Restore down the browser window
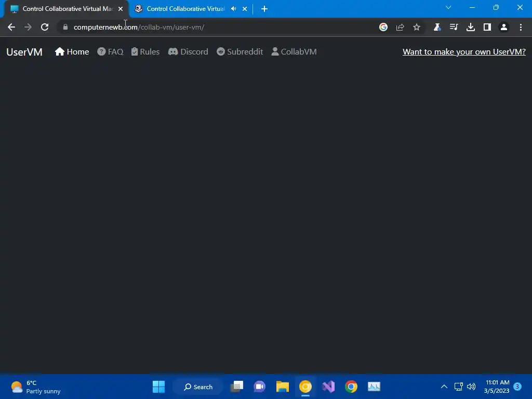Screen dimensions: 532x399 (x=496, y=7)
